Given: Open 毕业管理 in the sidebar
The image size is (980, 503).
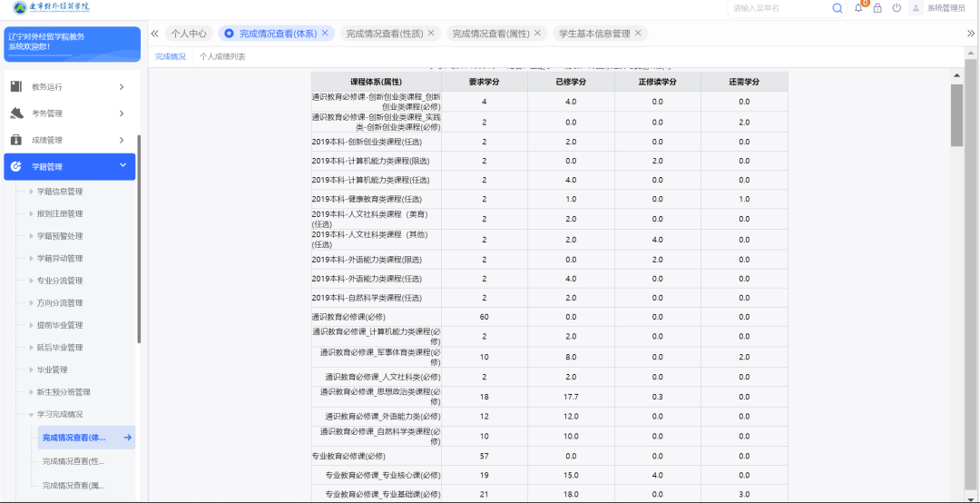Looking at the screenshot, I should click(x=53, y=370).
